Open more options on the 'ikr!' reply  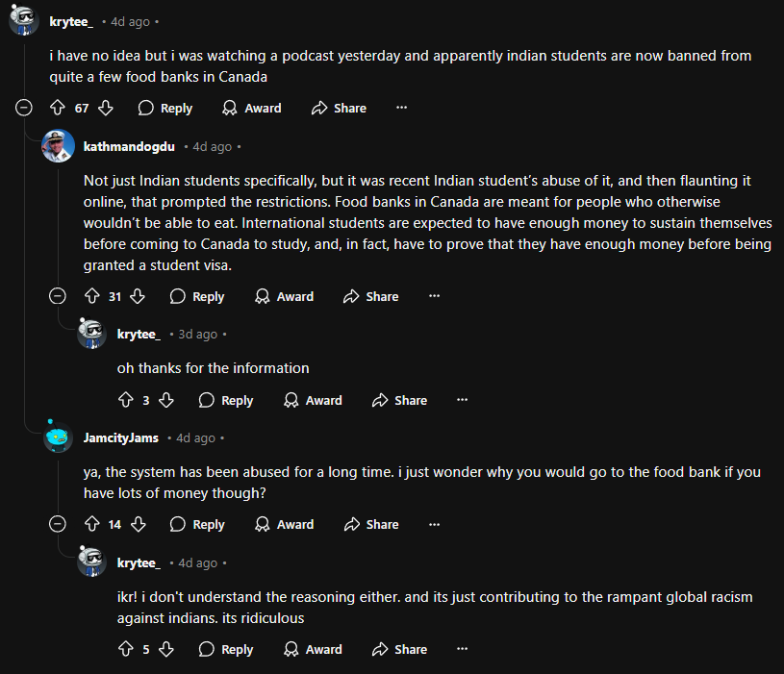[463, 648]
